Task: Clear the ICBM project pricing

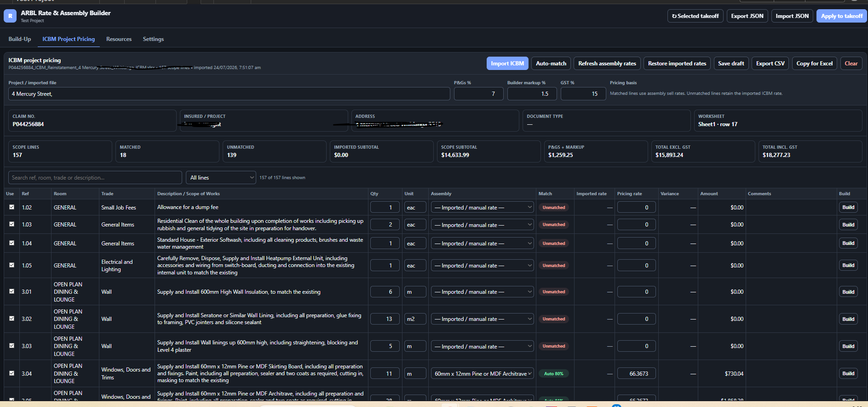Action: (851, 64)
